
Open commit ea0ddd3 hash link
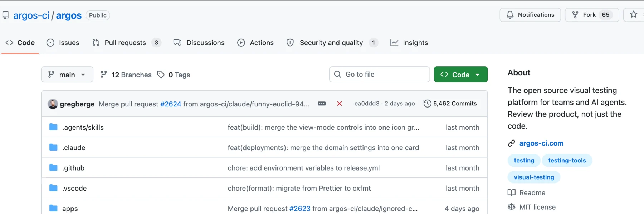click(x=367, y=104)
